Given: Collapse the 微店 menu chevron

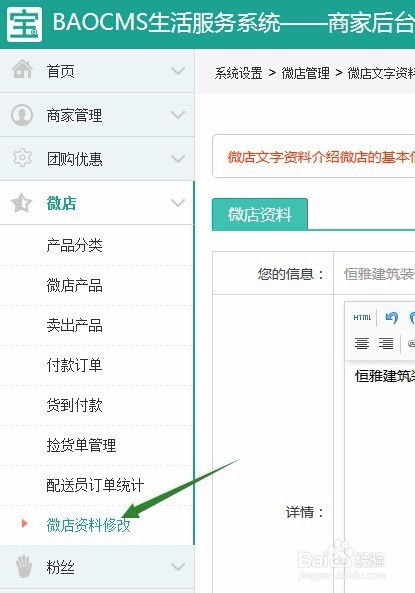Looking at the screenshot, I should coord(178,203).
